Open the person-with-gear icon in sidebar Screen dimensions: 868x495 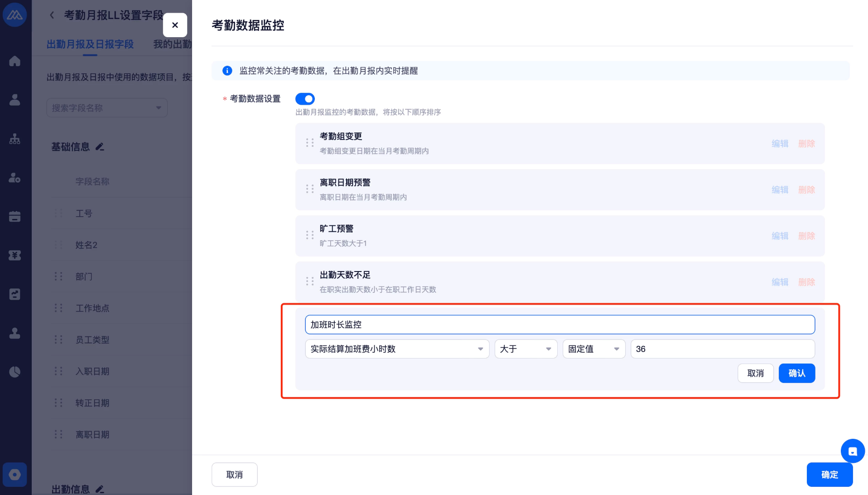[x=15, y=178]
